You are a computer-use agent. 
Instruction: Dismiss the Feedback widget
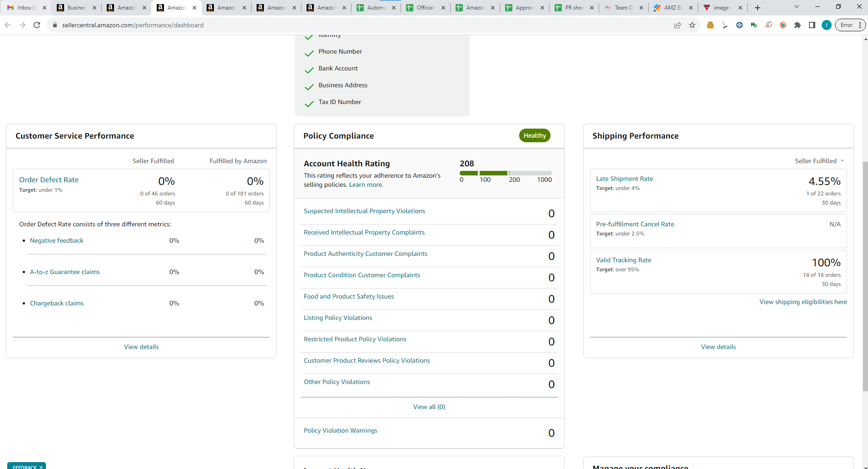tap(41, 467)
